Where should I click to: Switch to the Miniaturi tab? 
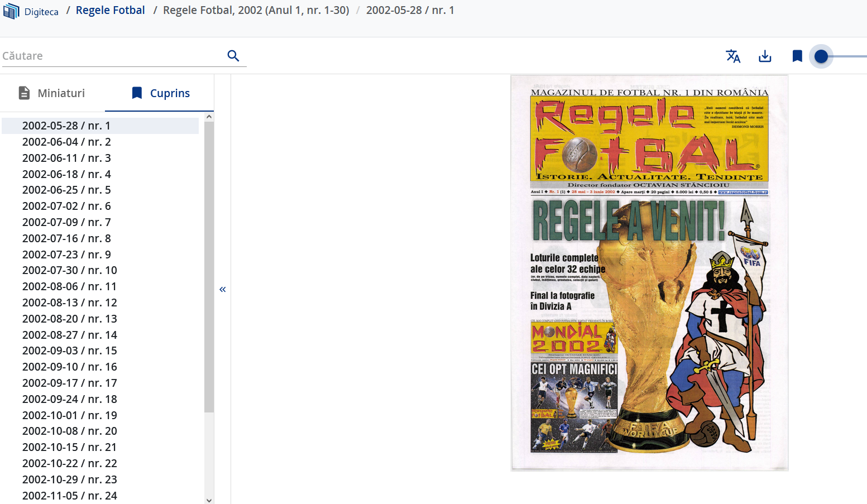(x=52, y=93)
